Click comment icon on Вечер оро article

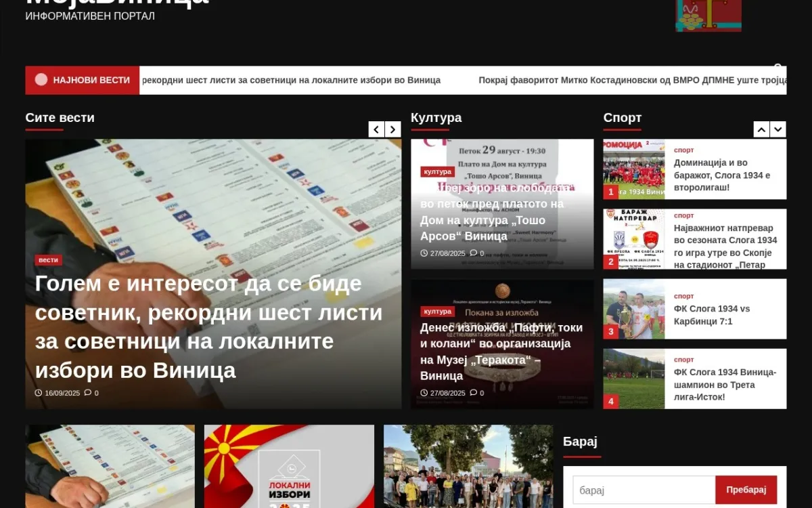tap(473, 253)
